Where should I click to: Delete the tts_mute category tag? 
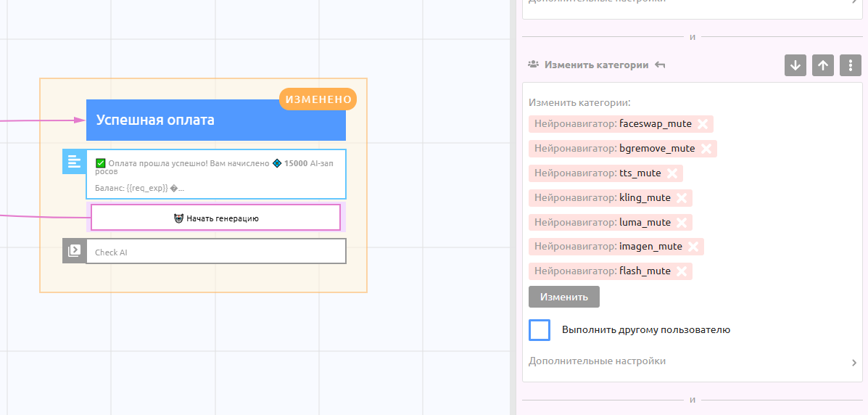tap(671, 173)
